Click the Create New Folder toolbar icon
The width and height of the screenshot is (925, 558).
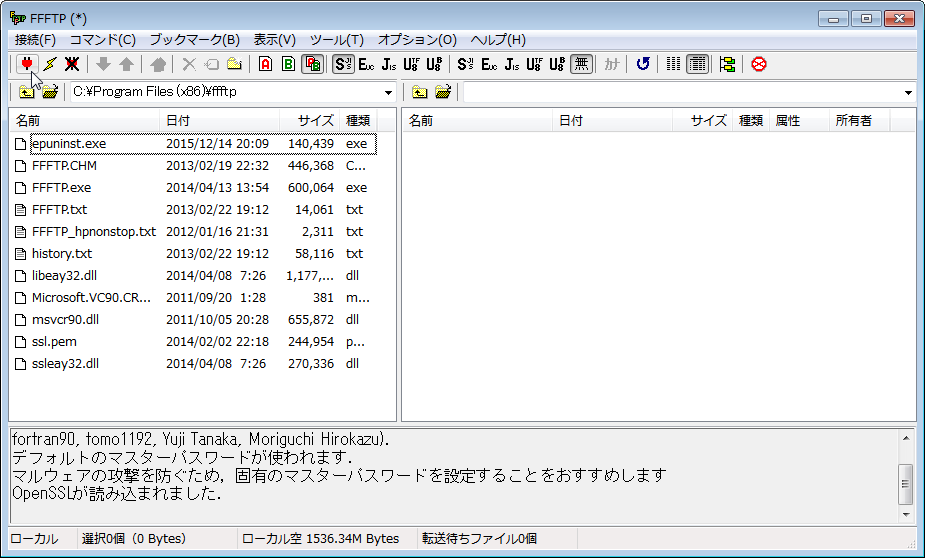(234, 64)
